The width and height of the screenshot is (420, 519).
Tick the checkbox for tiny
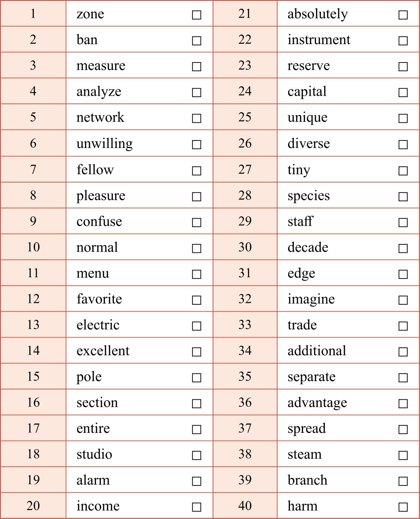(403, 171)
